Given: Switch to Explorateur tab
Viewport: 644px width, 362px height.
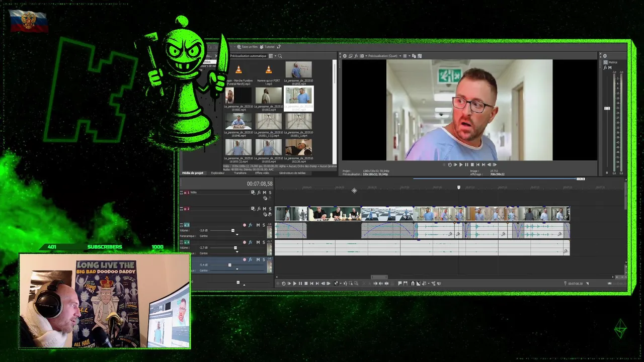Looking at the screenshot, I should tap(218, 173).
